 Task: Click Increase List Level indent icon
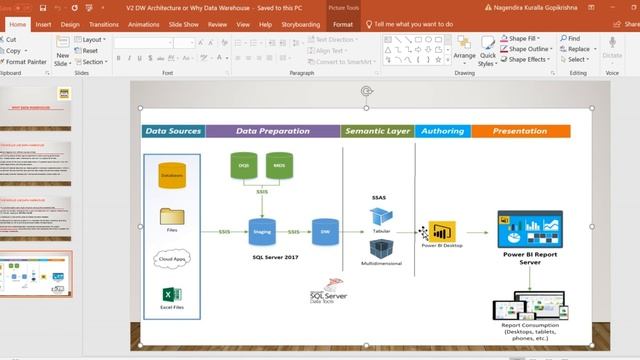(283, 43)
